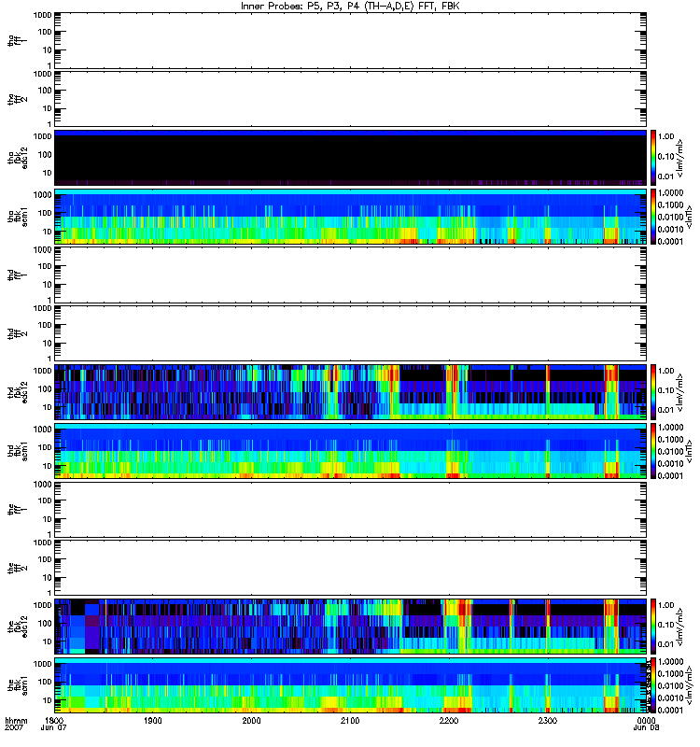Click the 0.01 label on tha edc12 color bar

click(666, 176)
